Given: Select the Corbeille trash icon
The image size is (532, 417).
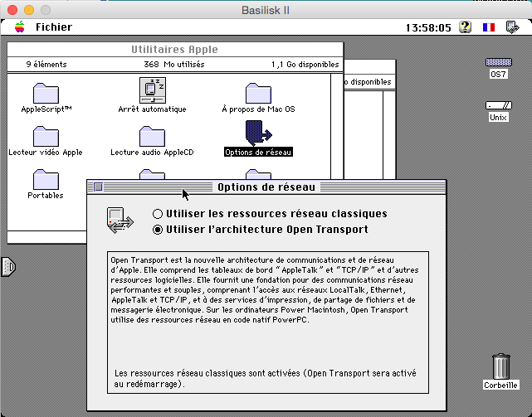Looking at the screenshot, I should coord(501,366).
